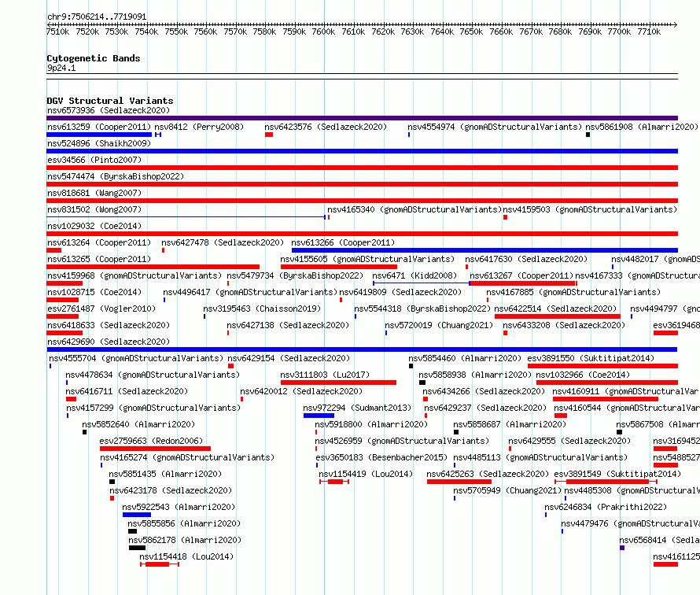700x595 pixels.
Task: Click the chr9:7506214..7719091 coordinate label
Action: 97,17
